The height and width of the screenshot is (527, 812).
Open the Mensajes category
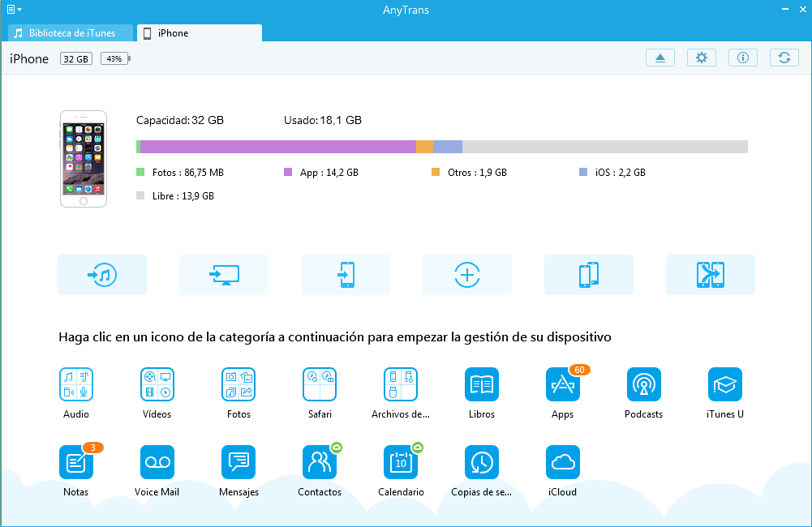click(x=238, y=462)
